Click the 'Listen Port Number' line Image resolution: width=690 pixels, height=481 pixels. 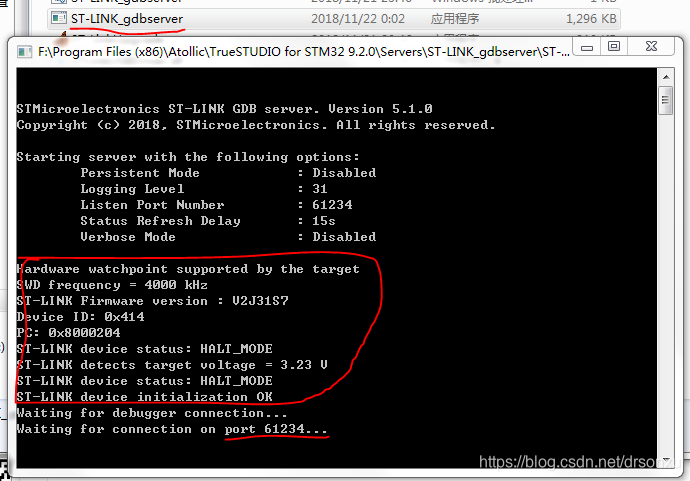point(216,205)
